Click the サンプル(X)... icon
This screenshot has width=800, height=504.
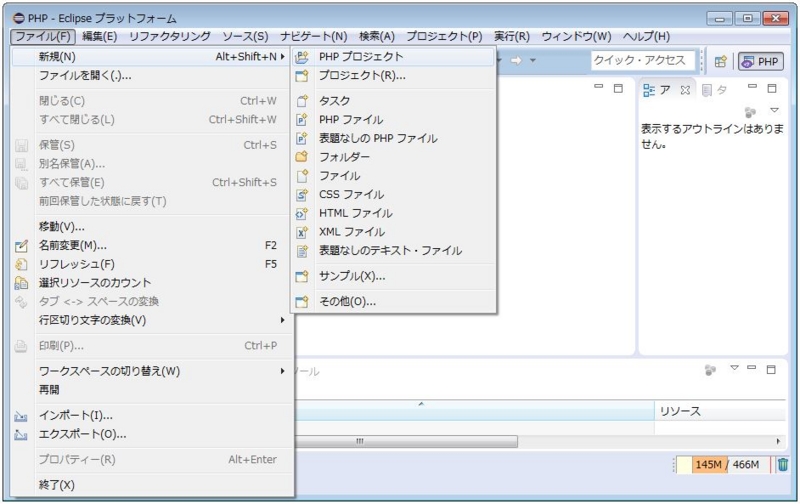point(302,276)
